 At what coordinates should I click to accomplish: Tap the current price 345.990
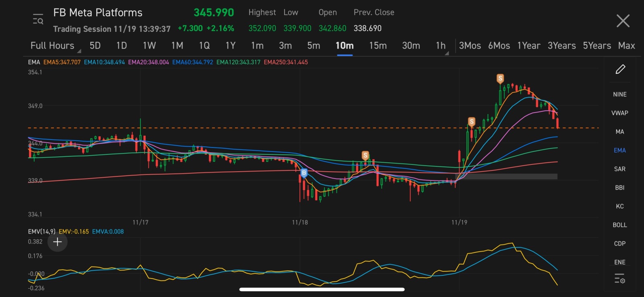(214, 12)
